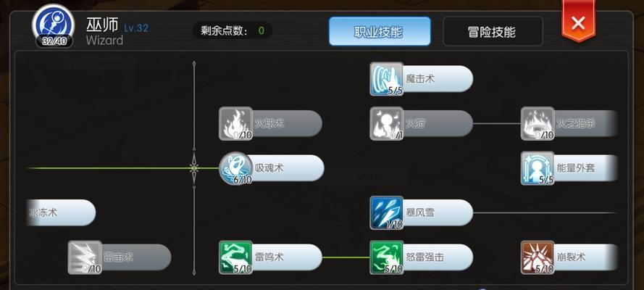This screenshot has height=290, width=644.
Task: Tap the 怒雷强击 skill icon
Action: 386,257
